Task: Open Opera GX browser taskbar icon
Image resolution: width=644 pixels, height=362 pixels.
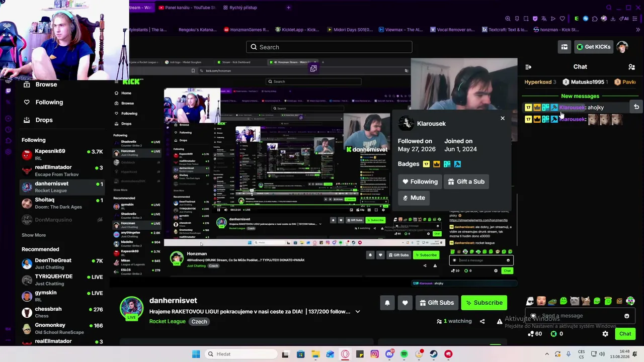Action: (345, 354)
